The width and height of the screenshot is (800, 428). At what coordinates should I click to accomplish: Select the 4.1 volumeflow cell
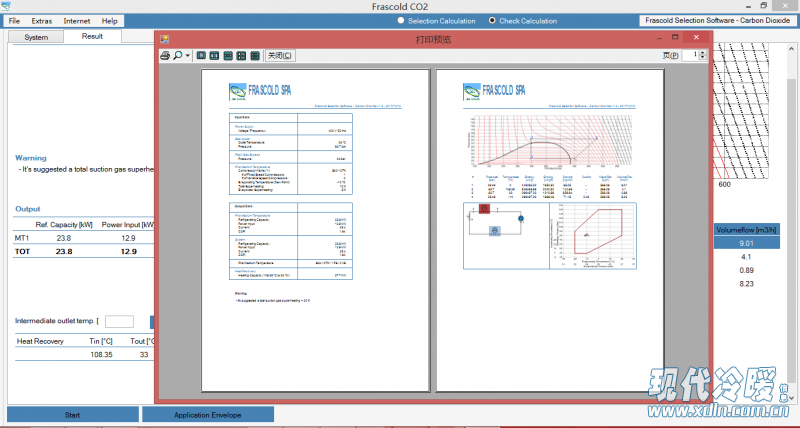[746, 257]
